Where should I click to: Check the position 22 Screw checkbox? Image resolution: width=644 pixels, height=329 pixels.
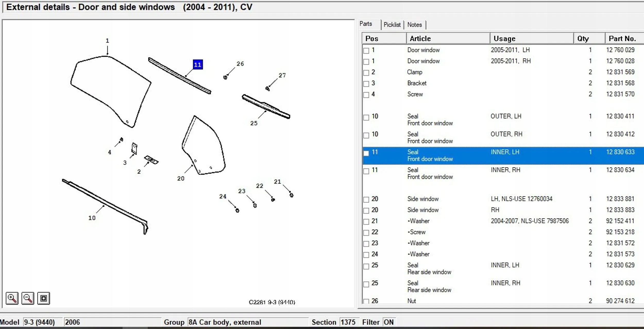[x=366, y=233]
